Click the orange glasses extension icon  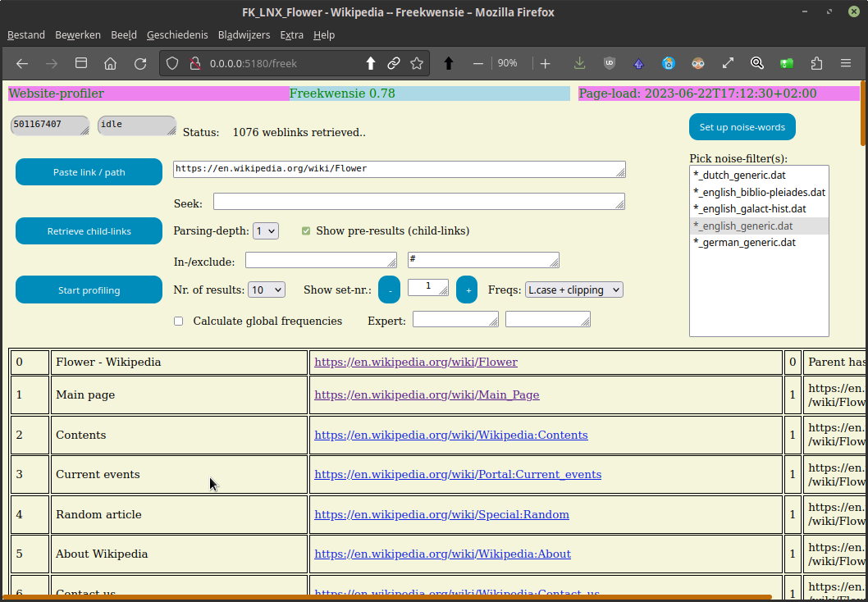[698, 63]
